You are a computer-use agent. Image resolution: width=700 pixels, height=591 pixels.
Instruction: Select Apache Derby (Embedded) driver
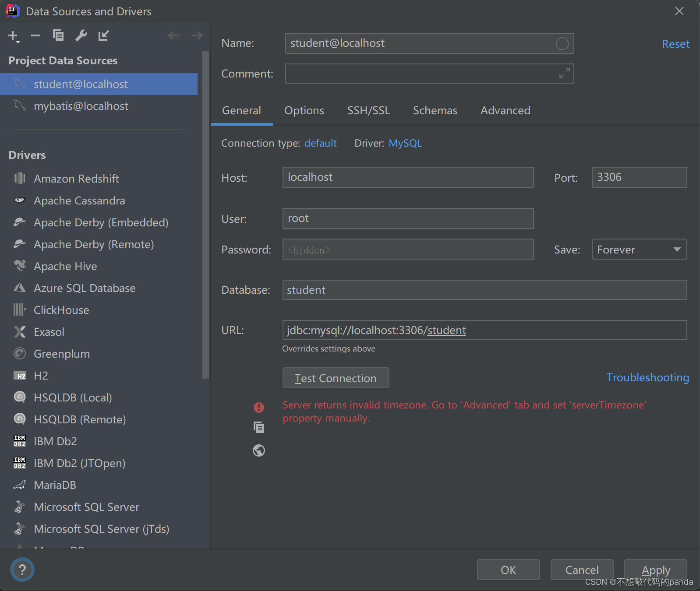pos(99,222)
